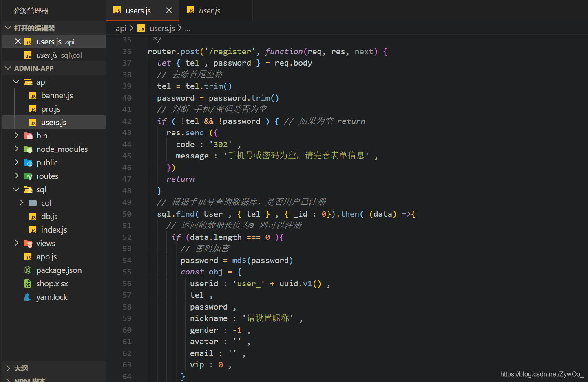Click the public folder globe icon

(28, 163)
